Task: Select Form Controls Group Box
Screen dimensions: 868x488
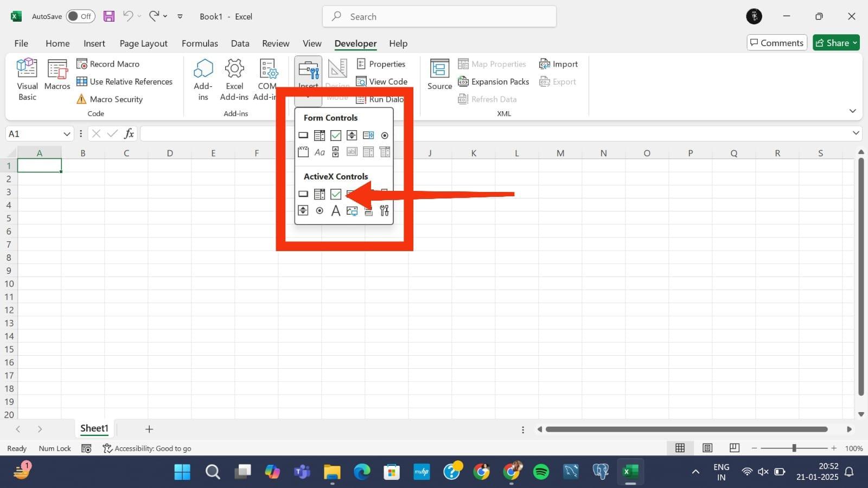Action: click(303, 152)
